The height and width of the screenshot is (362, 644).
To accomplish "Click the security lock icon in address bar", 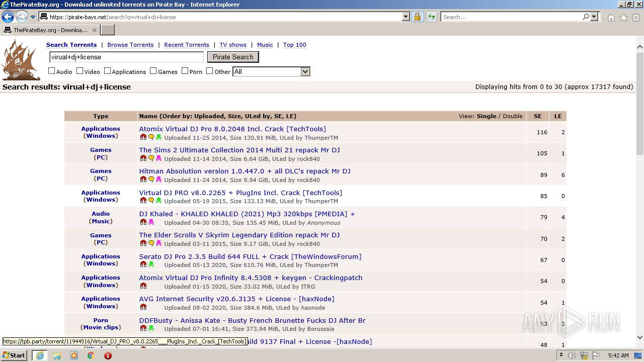I will pos(417,17).
